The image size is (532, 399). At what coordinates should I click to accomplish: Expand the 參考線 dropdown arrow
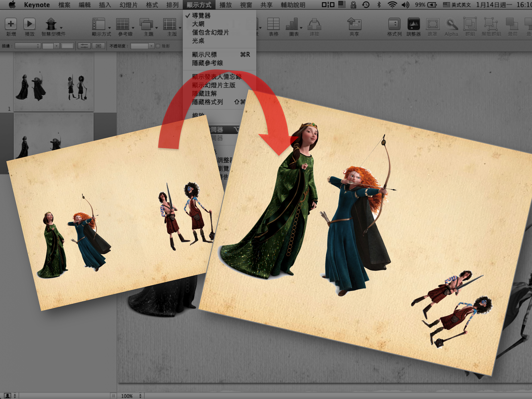coord(133,28)
